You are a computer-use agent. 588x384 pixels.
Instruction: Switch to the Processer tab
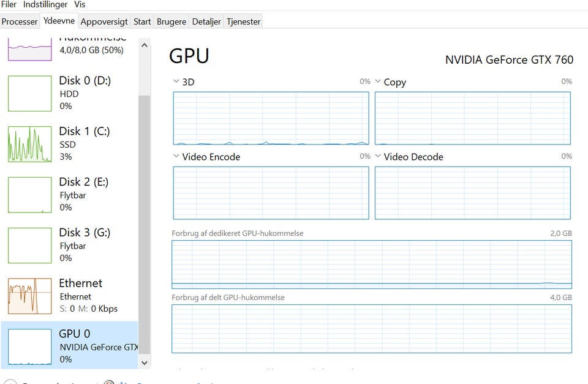coord(20,21)
